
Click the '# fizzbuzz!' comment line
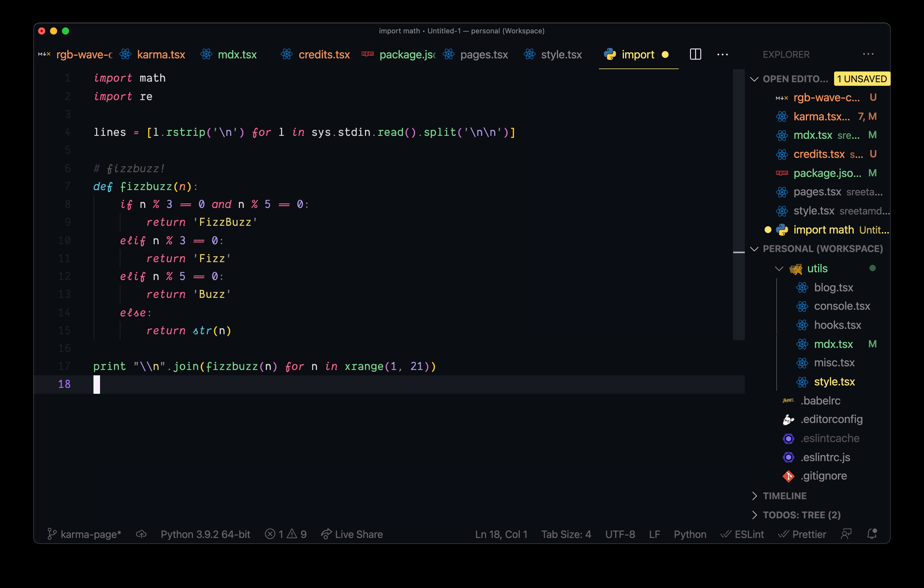129,169
